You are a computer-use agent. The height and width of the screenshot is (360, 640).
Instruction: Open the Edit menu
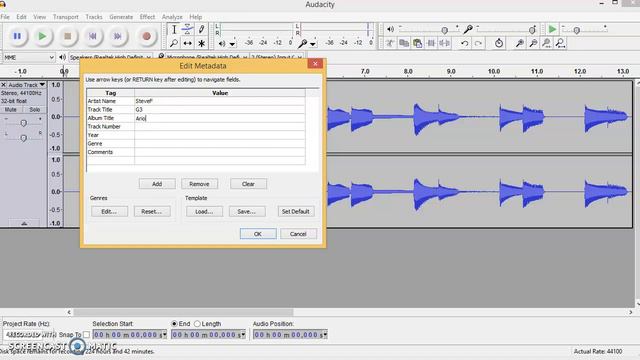pyautogui.click(x=21, y=17)
